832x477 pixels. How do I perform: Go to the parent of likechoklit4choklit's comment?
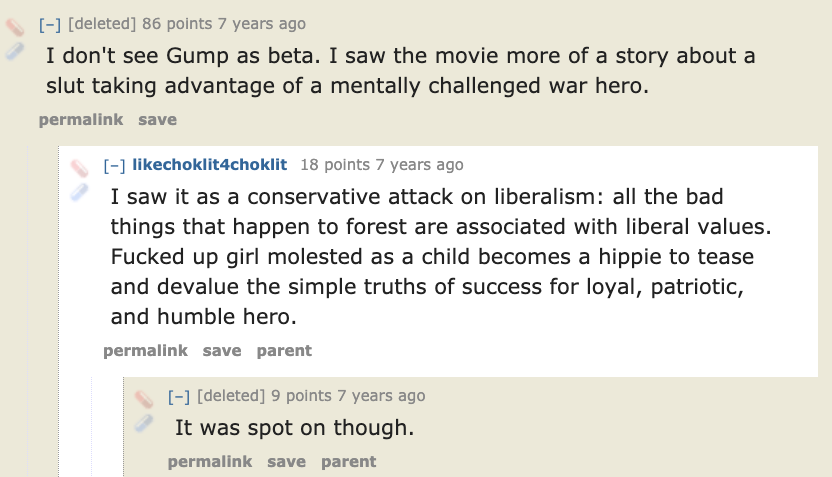click(284, 351)
